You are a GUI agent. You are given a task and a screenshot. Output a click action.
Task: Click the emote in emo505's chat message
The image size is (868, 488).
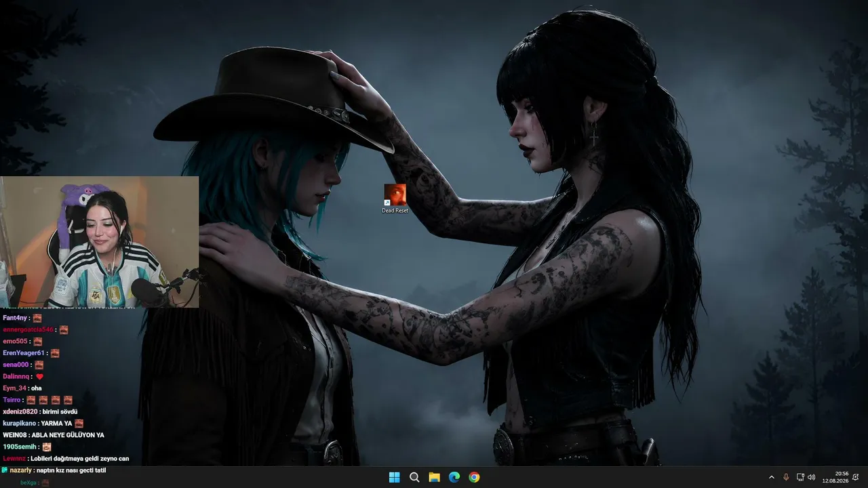point(38,342)
